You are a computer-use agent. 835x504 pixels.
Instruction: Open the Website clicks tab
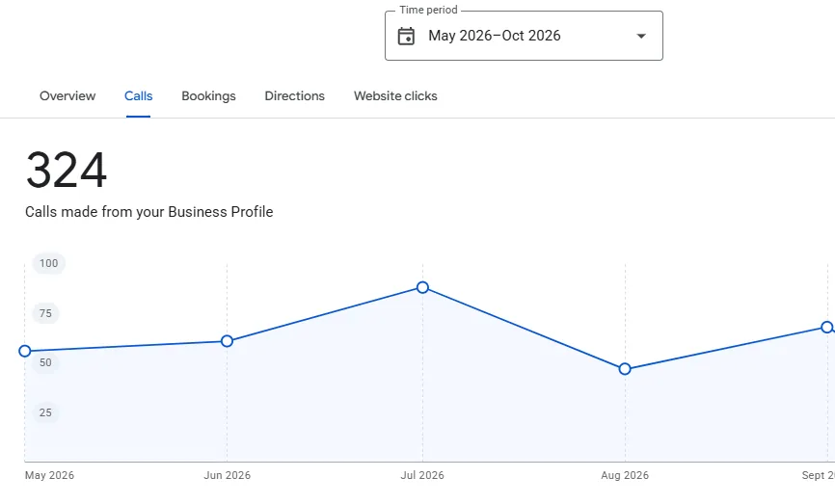point(395,95)
